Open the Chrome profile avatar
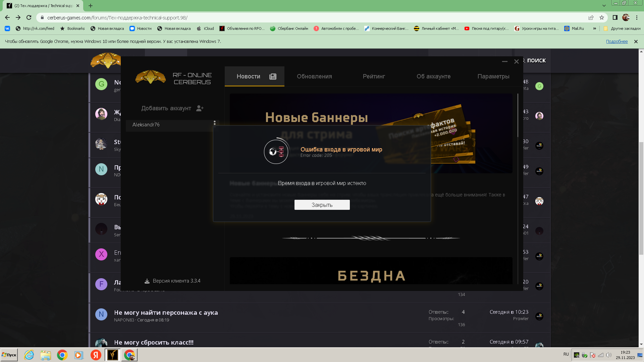Image resolution: width=644 pixels, height=362 pixels. 626,17
